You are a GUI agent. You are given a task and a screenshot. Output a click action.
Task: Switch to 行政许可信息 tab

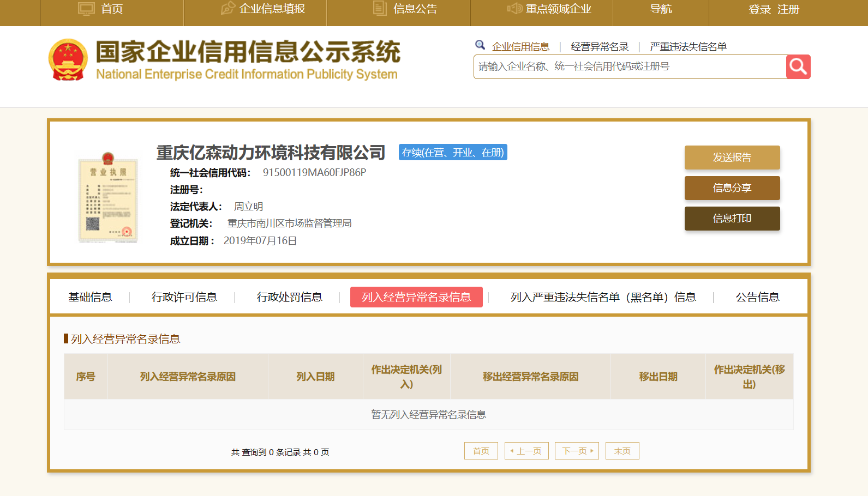pyautogui.click(x=184, y=297)
